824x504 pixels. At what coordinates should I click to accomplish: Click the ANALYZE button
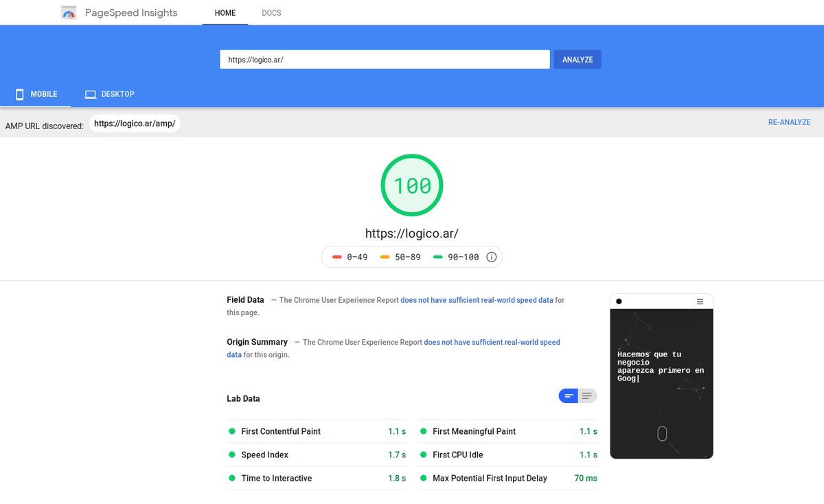click(x=577, y=60)
